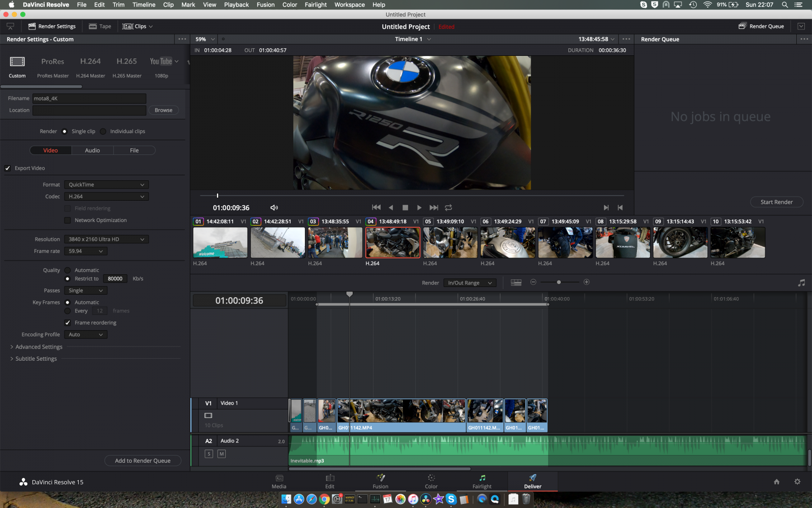Select Automatic quality radio button
This screenshot has width=812, height=508.
coord(67,270)
